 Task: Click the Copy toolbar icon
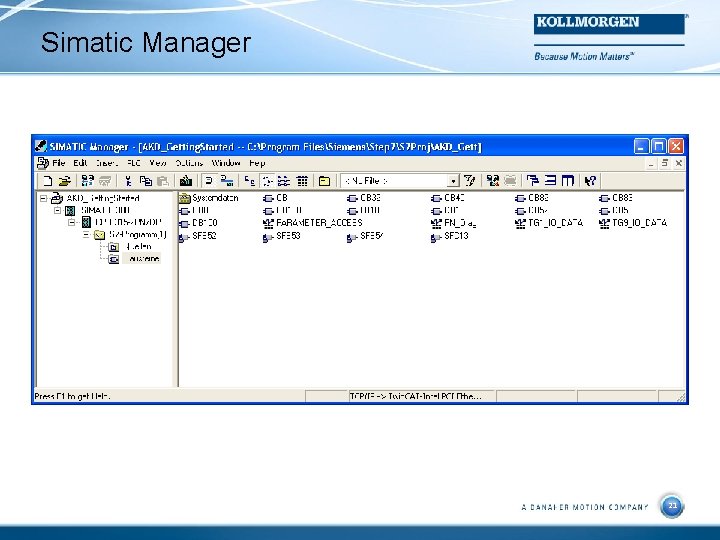(146, 181)
